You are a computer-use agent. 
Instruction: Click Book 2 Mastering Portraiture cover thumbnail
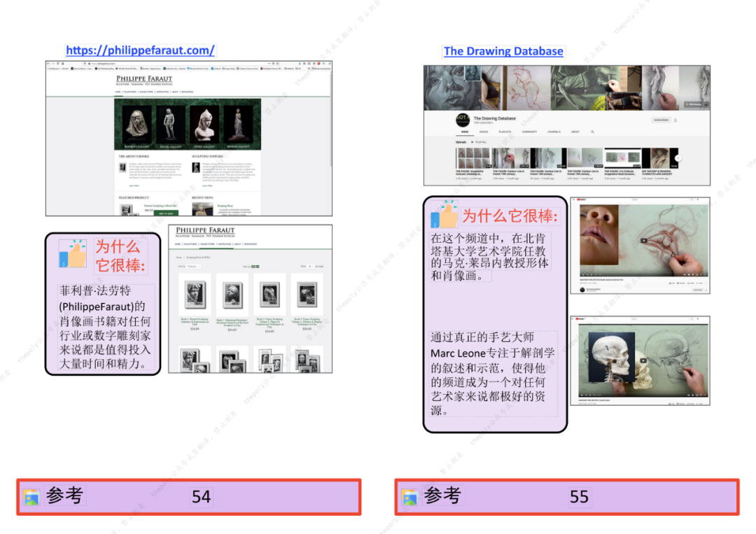(x=232, y=295)
